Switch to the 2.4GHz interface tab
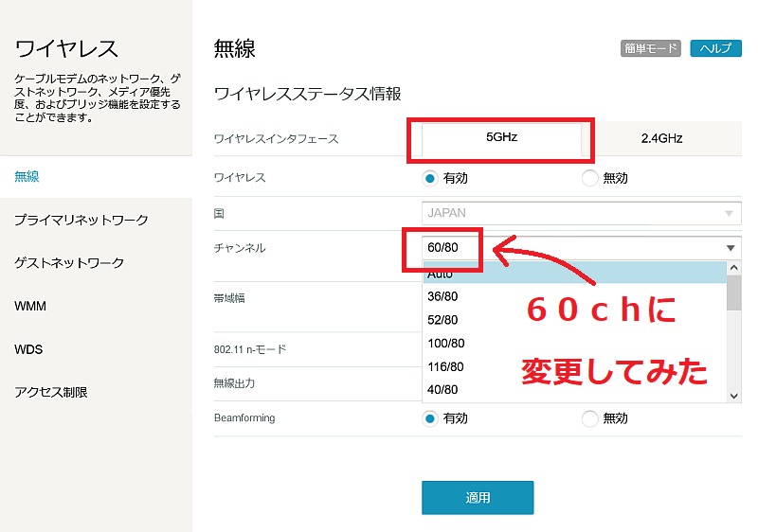 661,138
